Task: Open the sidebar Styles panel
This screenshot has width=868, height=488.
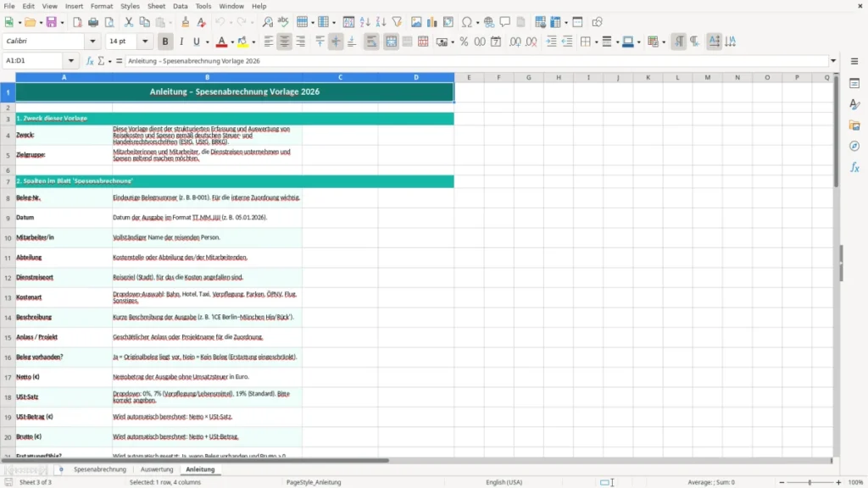Action: coord(854,104)
